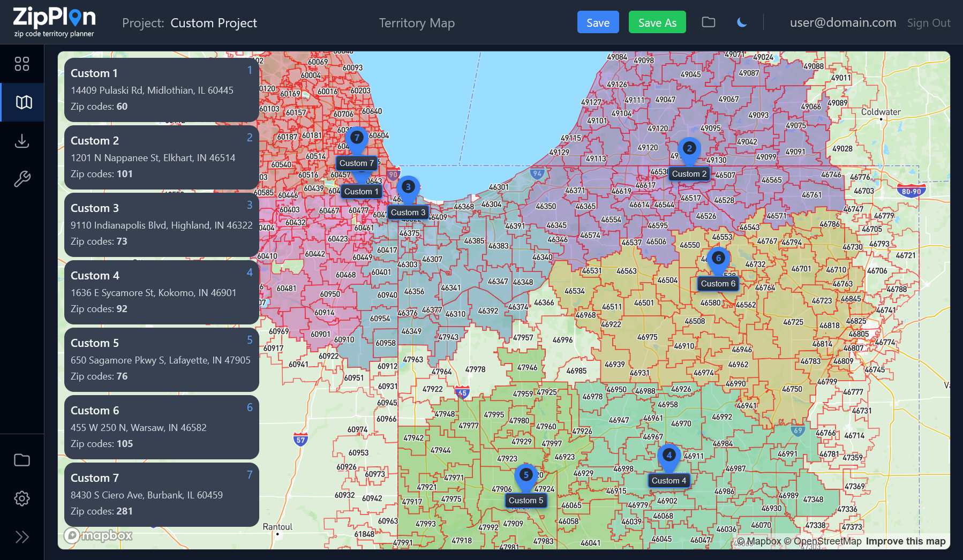Click map pin number 5 marker
The image size is (963, 560).
pos(525,475)
